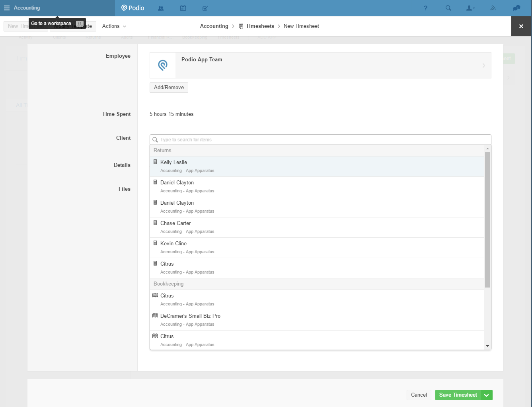The height and width of the screenshot is (407, 532).
Task: Open the contacts people icon
Action: [161, 8]
